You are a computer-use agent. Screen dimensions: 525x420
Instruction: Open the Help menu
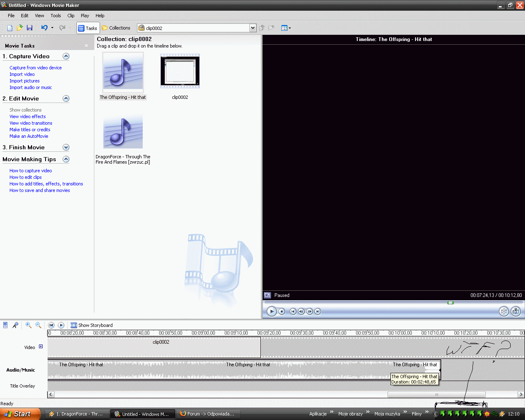(x=100, y=16)
